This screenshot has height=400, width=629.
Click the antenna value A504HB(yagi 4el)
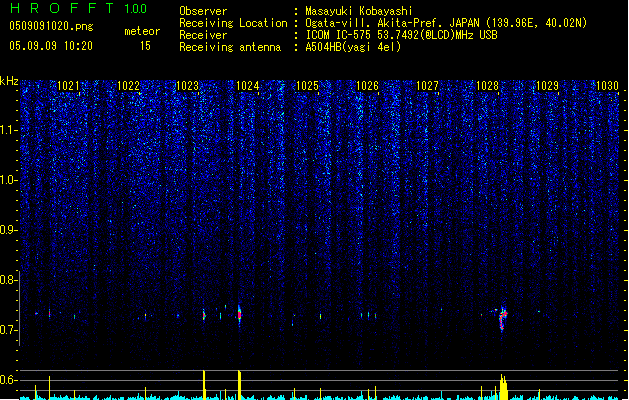(353, 47)
